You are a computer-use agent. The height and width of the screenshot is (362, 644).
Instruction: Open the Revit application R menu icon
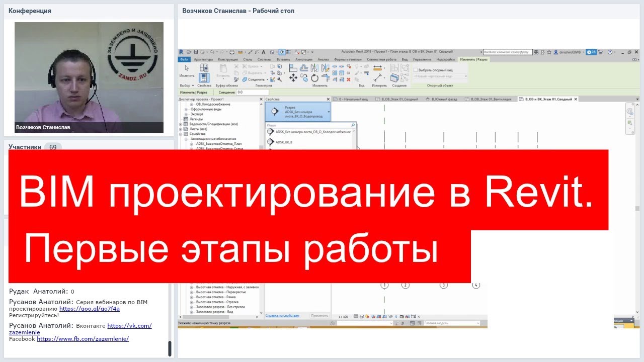click(x=181, y=52)
